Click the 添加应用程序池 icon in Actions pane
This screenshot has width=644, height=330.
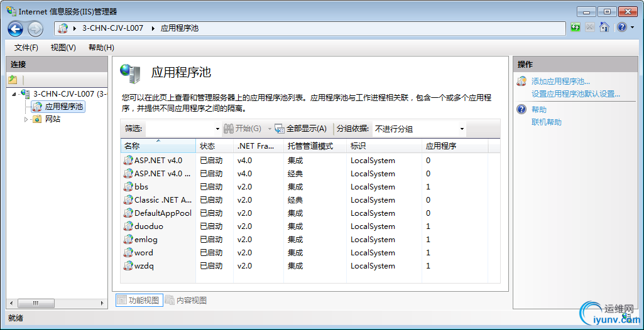click(521, 81)
